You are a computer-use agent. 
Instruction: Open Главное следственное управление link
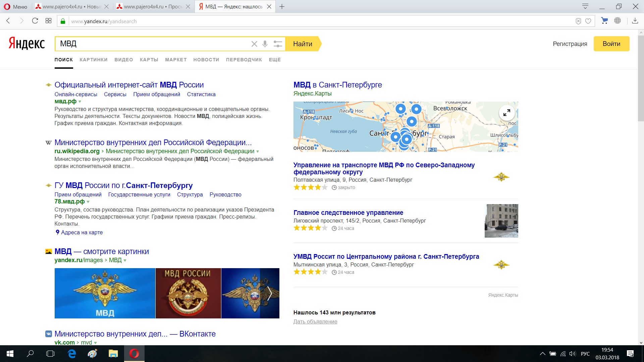point(348,213)
